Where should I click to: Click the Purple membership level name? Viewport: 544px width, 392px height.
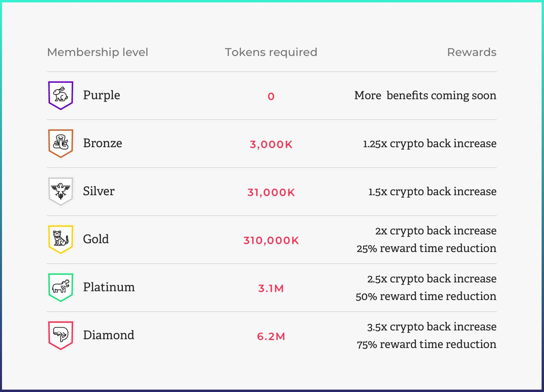click(x=101, y=96)
